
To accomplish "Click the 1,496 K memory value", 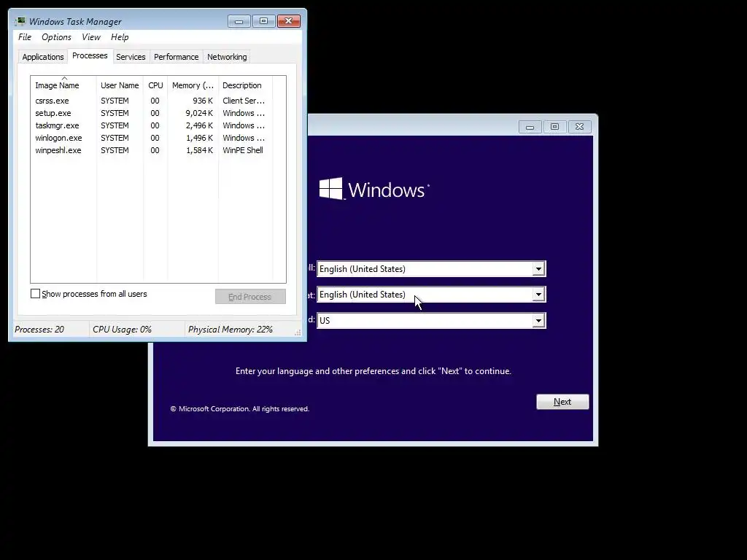I will (200, 138).
